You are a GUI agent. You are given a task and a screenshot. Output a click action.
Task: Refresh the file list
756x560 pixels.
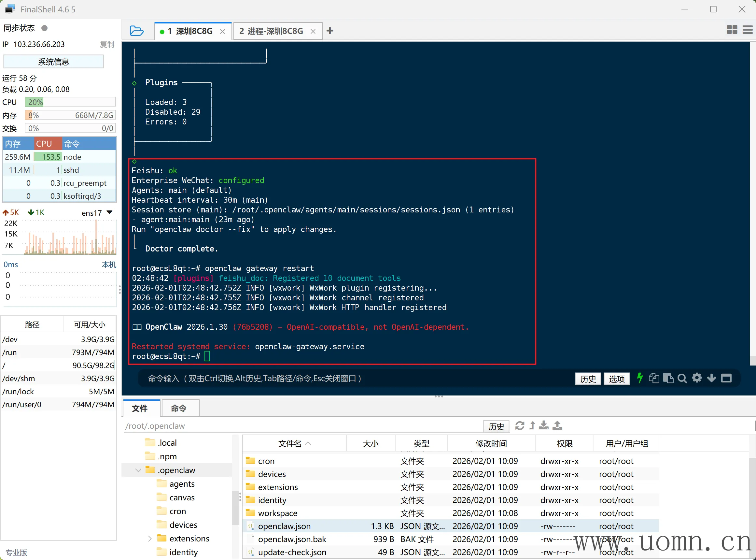click(x=520, y=426)
